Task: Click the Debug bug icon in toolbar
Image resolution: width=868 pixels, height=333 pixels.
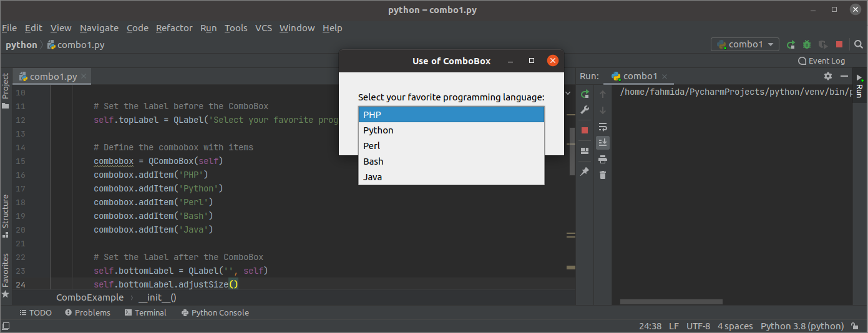Action: (x=807, y=44)
